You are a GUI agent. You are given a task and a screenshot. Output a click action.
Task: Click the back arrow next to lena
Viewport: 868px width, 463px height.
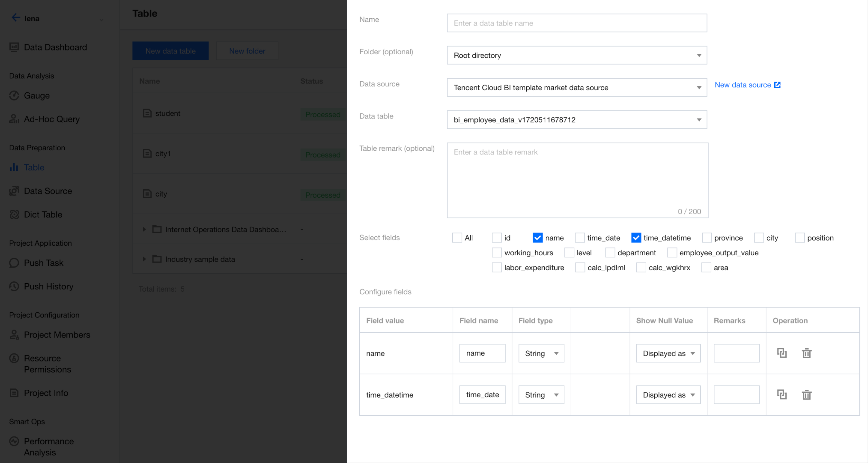pos(16,18)
